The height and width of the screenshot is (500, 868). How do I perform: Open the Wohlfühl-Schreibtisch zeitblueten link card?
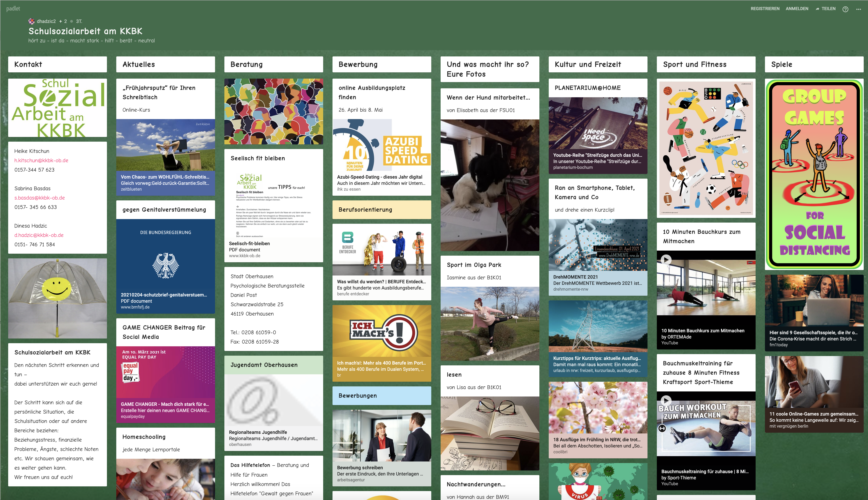[x=165, y=157]
